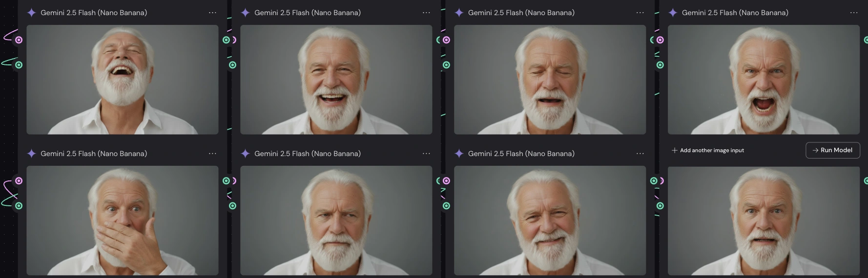This screenshot has width=868, height=278.
Task: Select image of man with gentle closed-mouth smile
Action: [x=550, y=220]
